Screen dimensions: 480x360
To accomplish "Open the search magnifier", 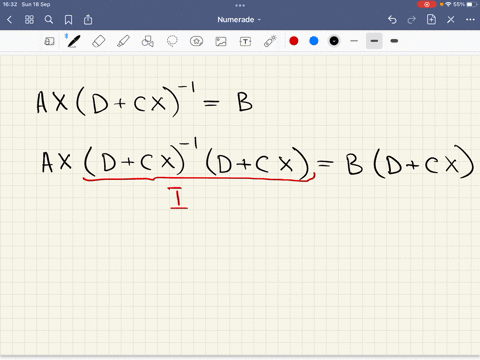I will click(49, 20).
